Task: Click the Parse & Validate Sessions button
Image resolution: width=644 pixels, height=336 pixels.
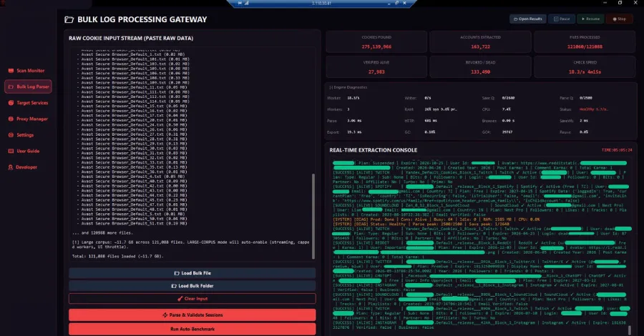Action: coord(192,315)
